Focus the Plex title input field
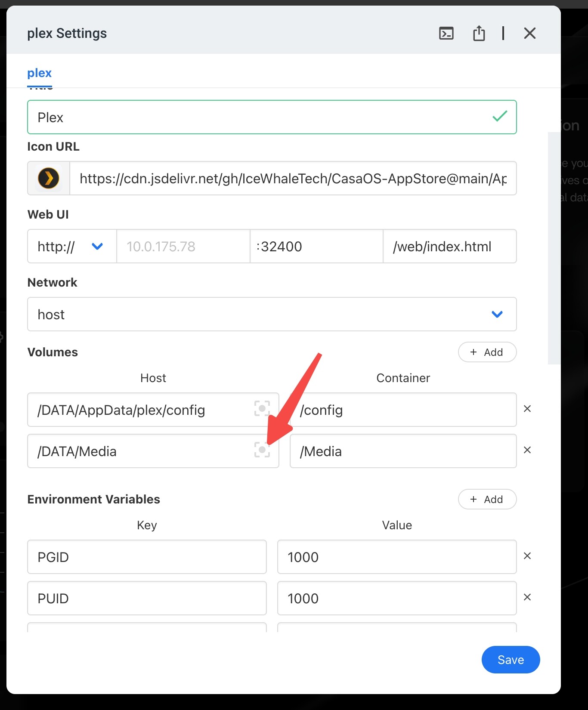The image size is (588, 710). click(258, 117)
